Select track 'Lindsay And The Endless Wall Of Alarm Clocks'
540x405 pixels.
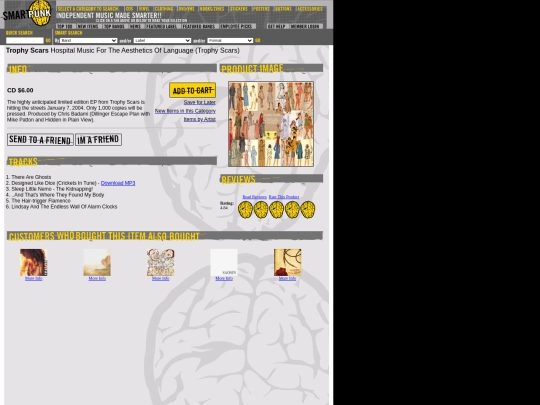click(64, 207)
